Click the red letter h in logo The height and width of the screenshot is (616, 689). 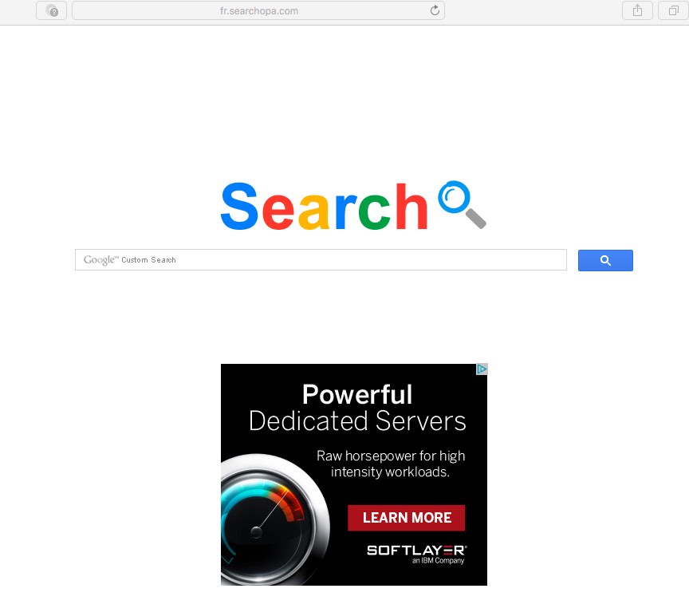pyautogui.click(x=411, y=206)
